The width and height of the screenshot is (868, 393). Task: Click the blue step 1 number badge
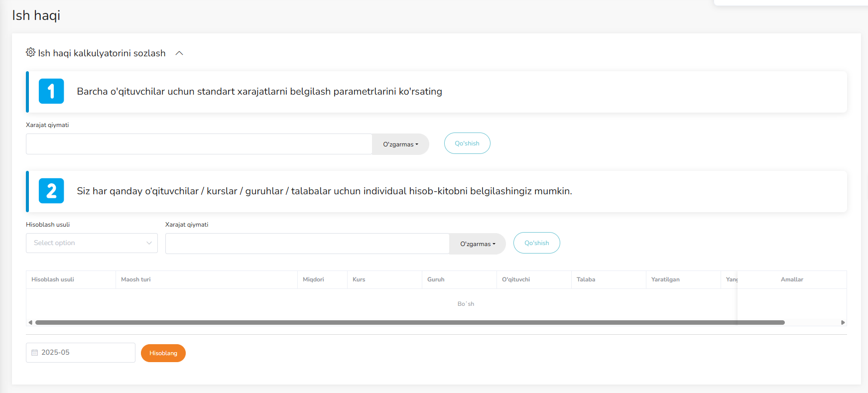pyautogui.click(x=51, y=91)
